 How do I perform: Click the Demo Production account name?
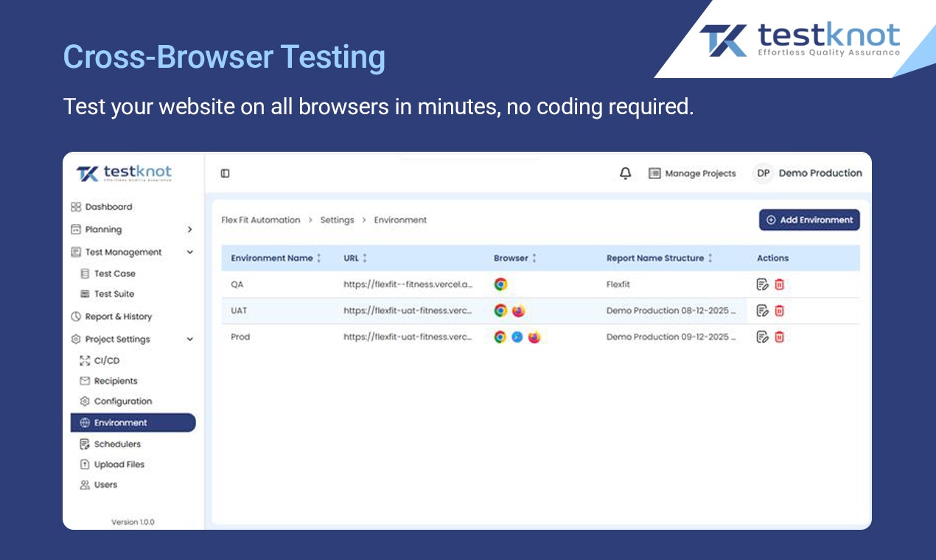[820, 173]
